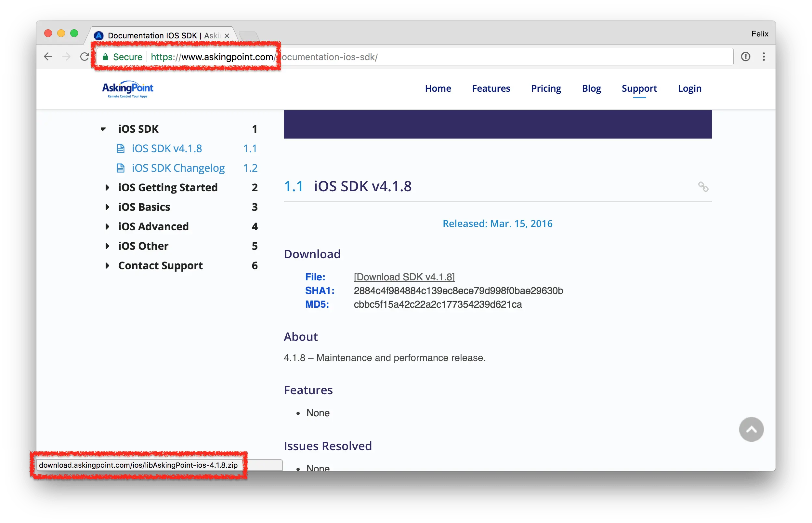Expand the iOS Basics section
Image resolution: width=812 pixels, height=523 pixels.
pyautogui.click(x=107, y=207)
